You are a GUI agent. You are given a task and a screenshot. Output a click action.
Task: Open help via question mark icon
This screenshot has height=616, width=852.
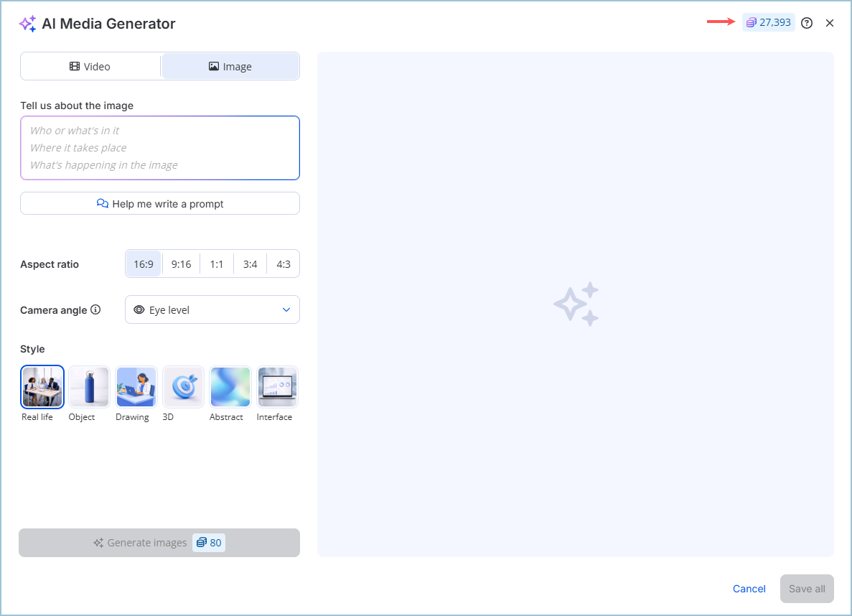tap(807, 23)
